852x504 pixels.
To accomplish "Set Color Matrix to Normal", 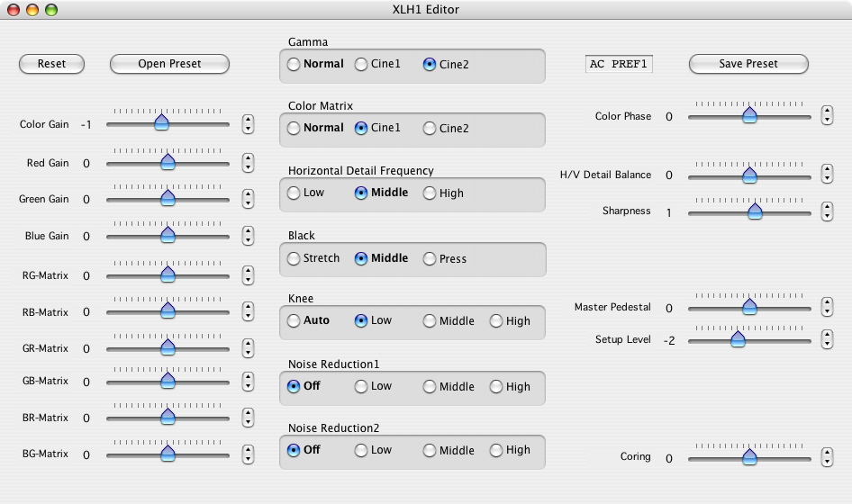I will (x=294, y=128).
